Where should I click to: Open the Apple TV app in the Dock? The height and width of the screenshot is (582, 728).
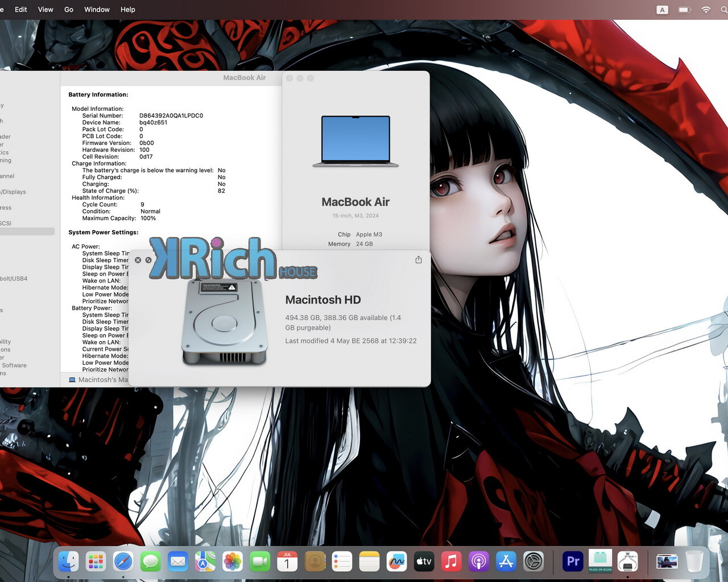[x=424, y=562]
